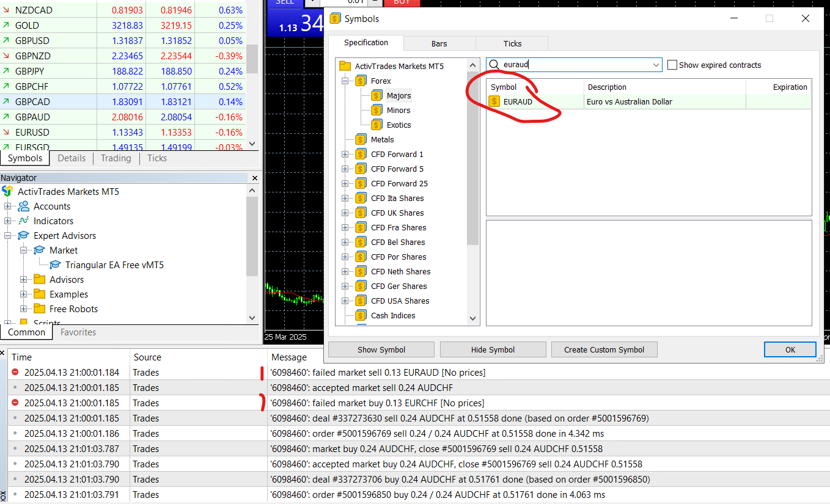Expand the CFD Forward 1 tree node
Screen dimensions: 830x504
[x=345, y=154]
